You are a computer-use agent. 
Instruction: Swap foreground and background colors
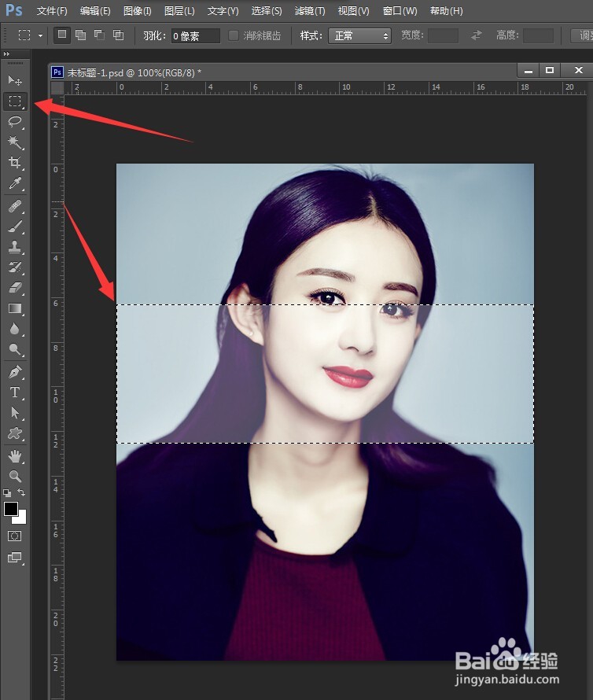21,492
